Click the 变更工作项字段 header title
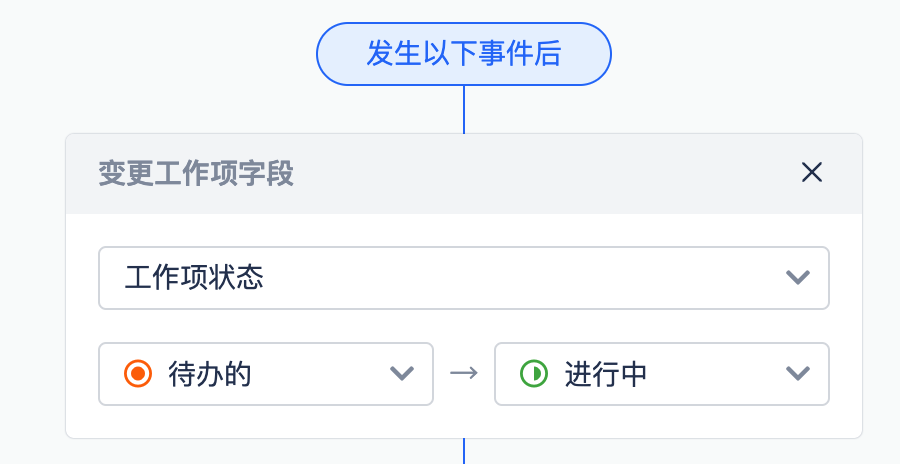The image size is (900, 464). [196, 173]
